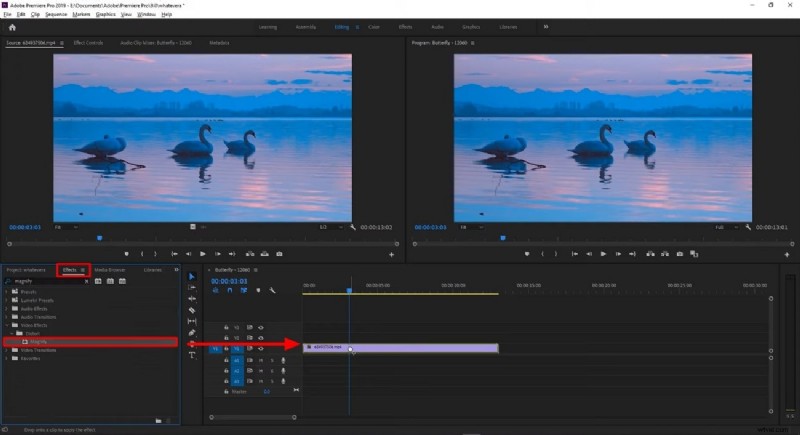Screen dimensions: 800x435
Task: Open the Graphics menu
Action: 106,14
